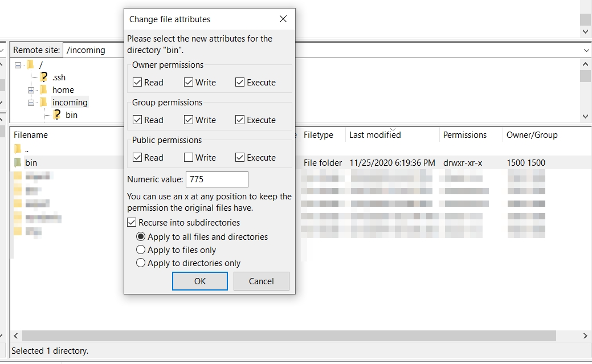Open the Remote site path dropdown
The width and height of the screenshot is (592, 364).
tap(586, 50)
